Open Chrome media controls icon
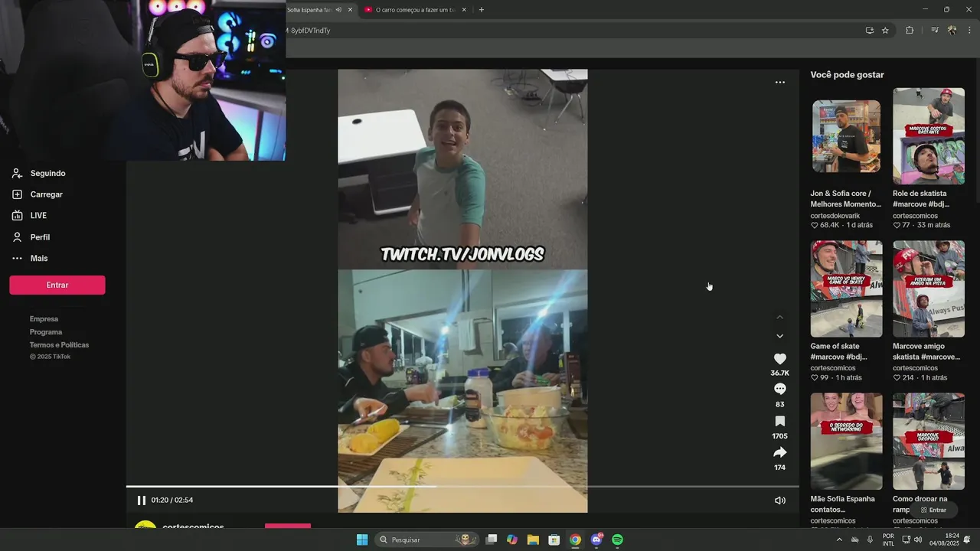 [x=935, y=31]
